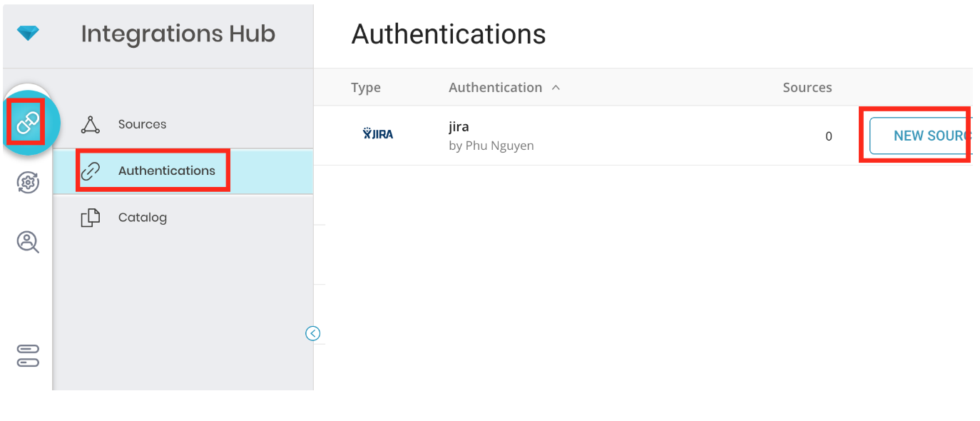Toggle the Authentication column sort arrow
This screenshot has height=421, width=980.
(x=556, y=88)
